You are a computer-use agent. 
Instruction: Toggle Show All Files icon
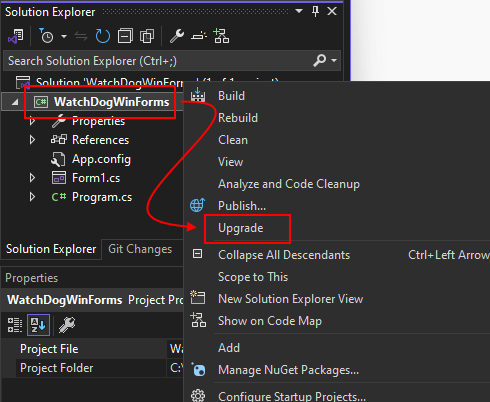(x=147, y=36)
